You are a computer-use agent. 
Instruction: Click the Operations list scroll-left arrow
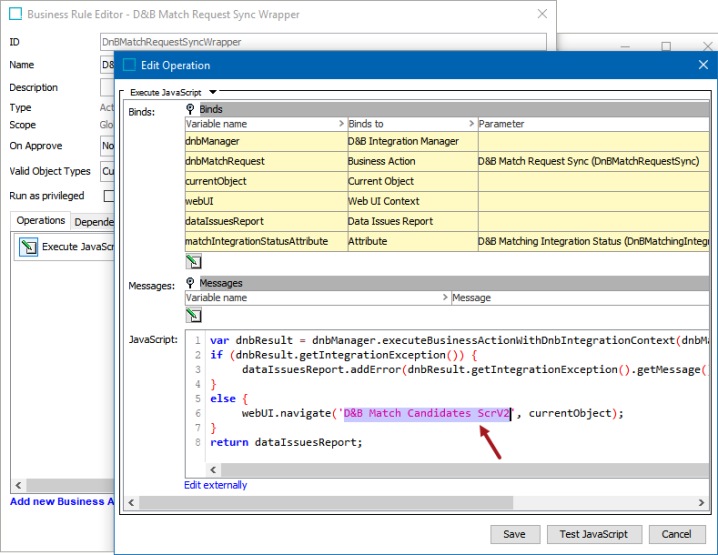pyautogui.click(x=18, y=485)
